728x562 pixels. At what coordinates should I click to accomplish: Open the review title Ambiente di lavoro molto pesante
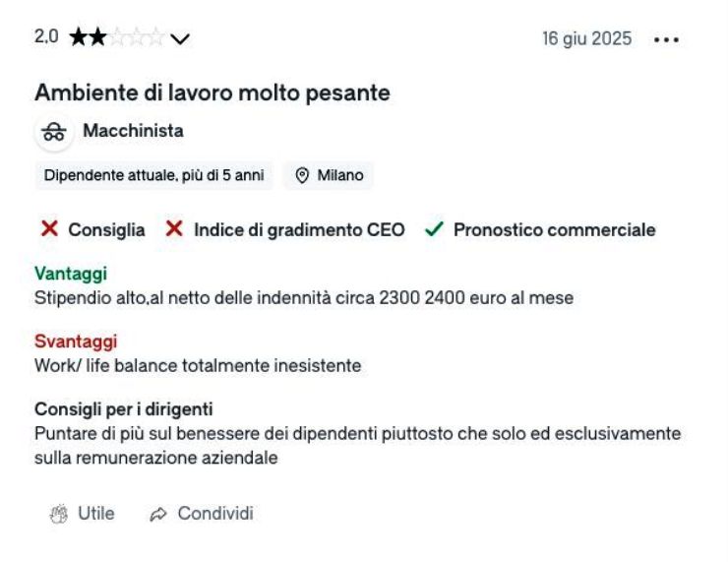[x=212, y=93]
